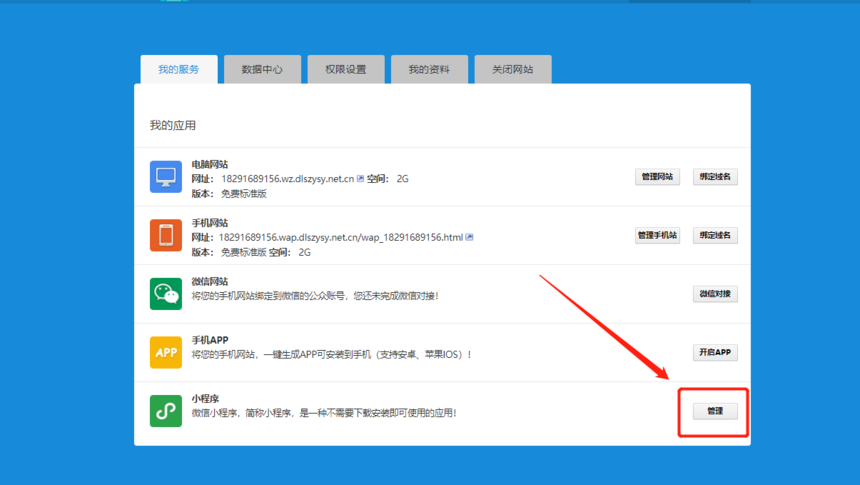Click the 电脑网站 title text
Image resolution: width=860 pixels, height=485 pixels.
210,164
